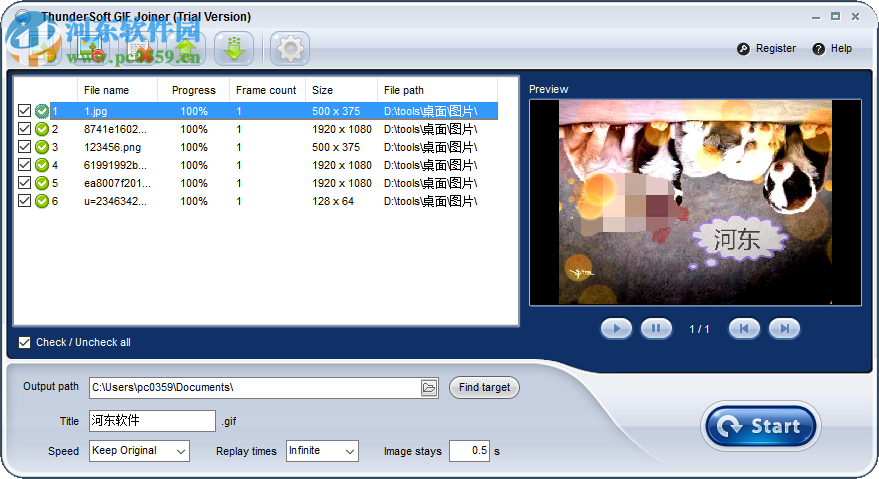Click the green status icon of row 4
Image resolution: width=879 pixels, height=479 pixels.
(x=42, y=165)
